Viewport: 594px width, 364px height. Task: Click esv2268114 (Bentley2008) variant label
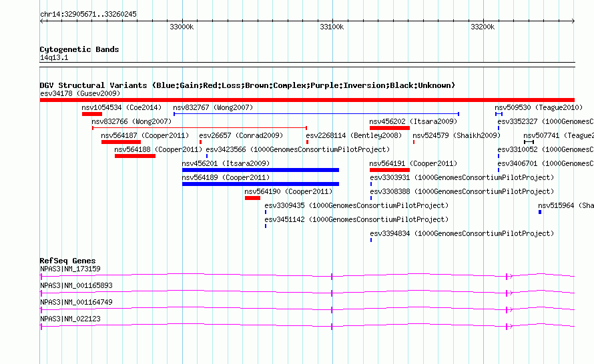pyautogui.click(x=354, y=135)
